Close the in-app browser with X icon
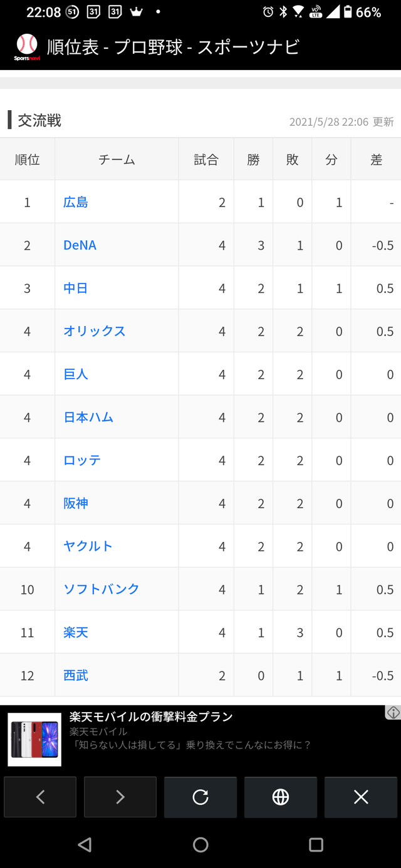The width and height of the screenshot is (401, 868). click(x=361, y=797)
